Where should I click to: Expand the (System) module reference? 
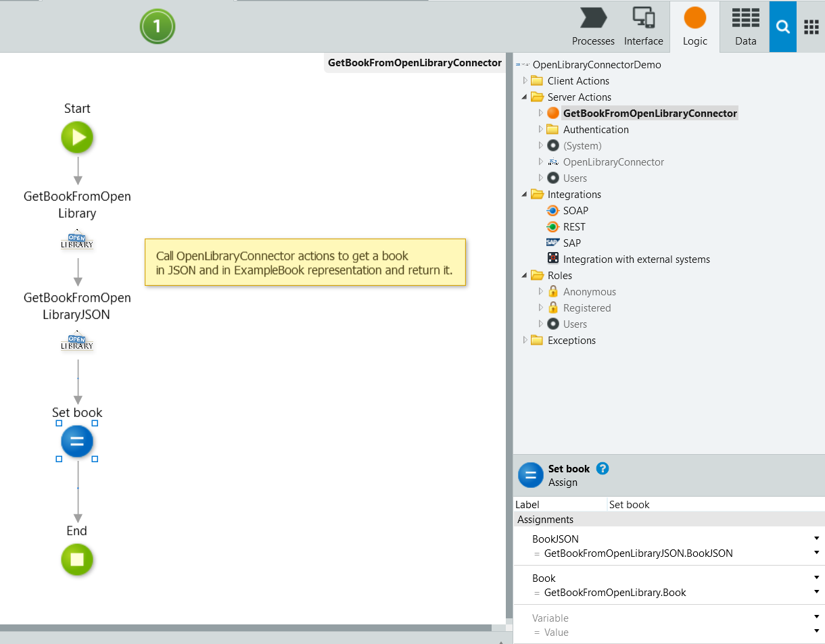(x=540, y=145)
